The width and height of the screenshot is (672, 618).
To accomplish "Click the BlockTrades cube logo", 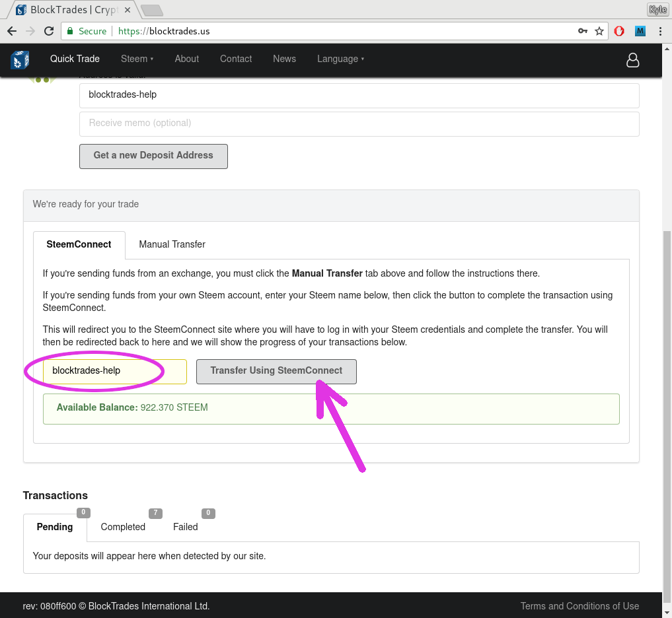I will pyautogui.click(x=20, y=59).
